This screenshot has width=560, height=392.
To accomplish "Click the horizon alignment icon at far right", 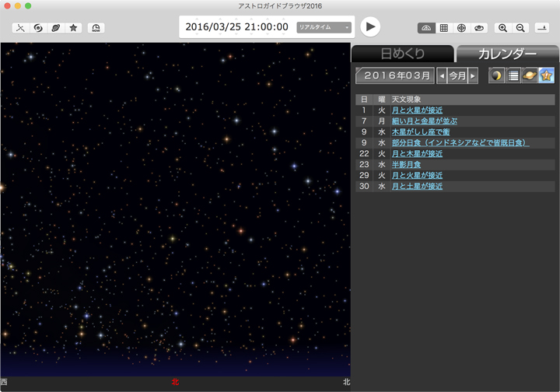I will point(542,28).
